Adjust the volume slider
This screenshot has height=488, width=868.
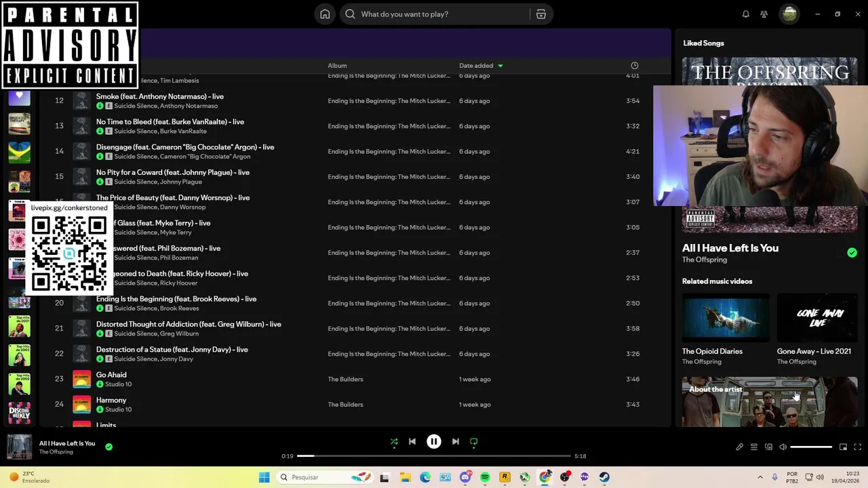(811, 447)
